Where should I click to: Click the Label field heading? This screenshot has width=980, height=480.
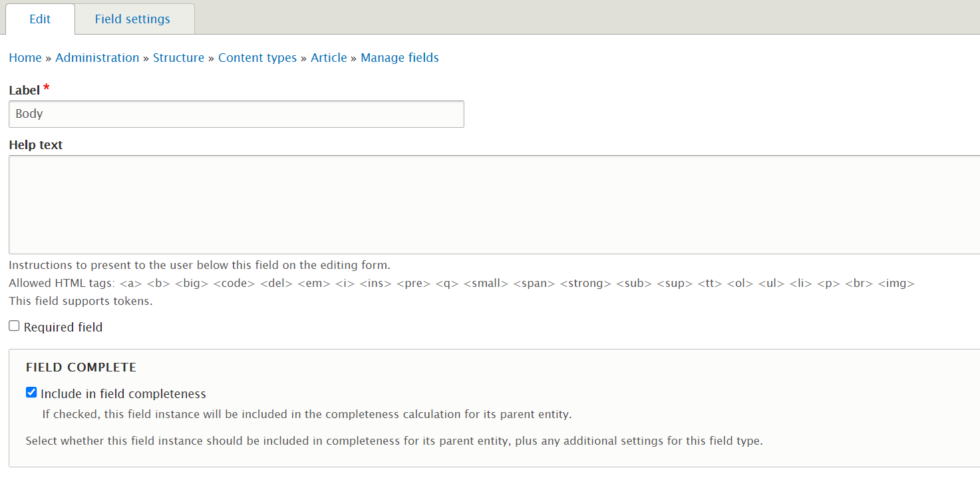point(22,89)
